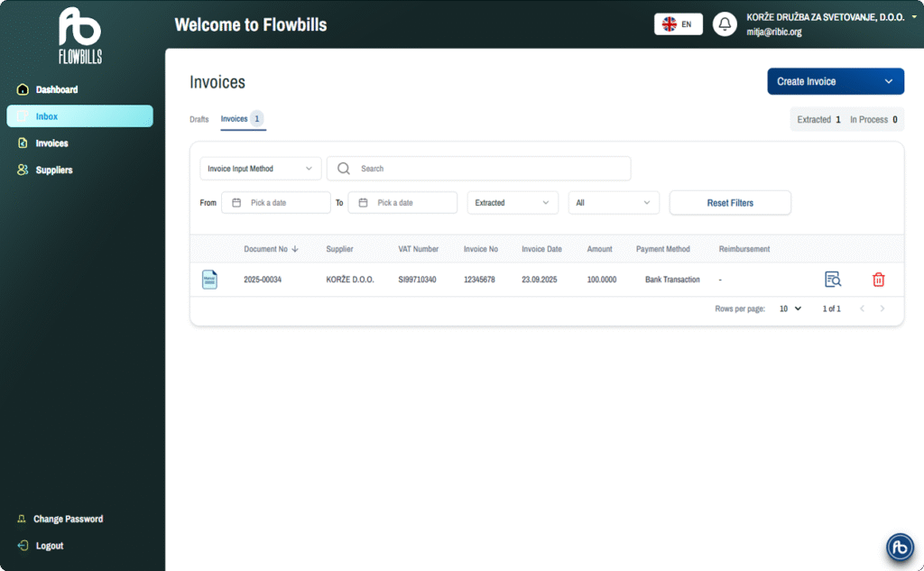Image resolution: width=924 pixels, height=571 pixels.
Task: Switch to the Drafts tab
Action: point(199,118)
